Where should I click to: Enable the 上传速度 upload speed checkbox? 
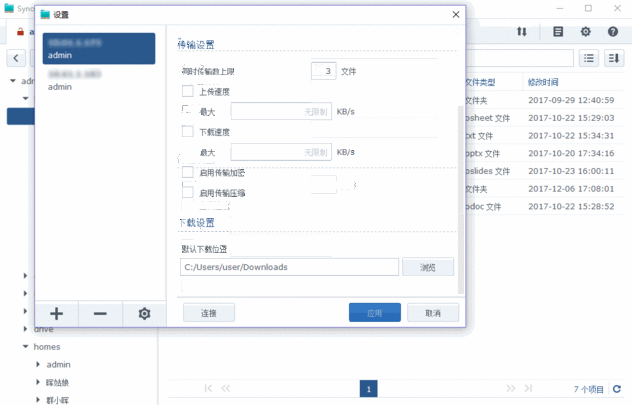click(188, 91)
